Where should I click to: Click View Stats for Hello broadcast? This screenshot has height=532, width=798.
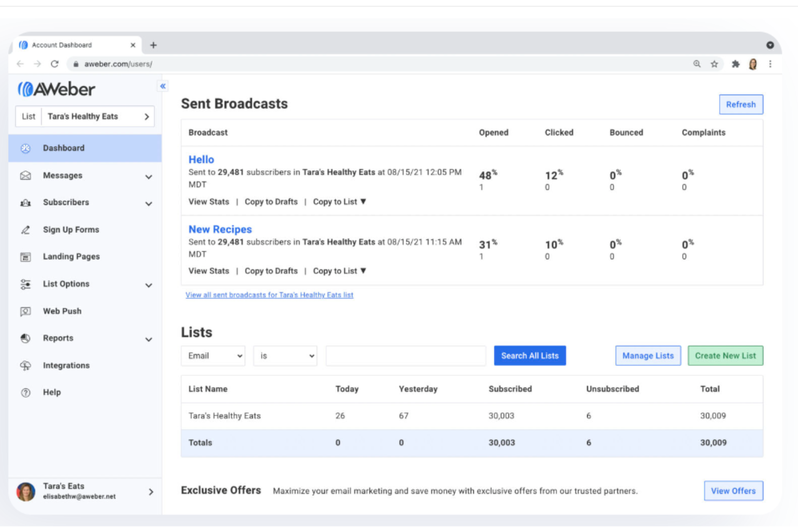209,202
